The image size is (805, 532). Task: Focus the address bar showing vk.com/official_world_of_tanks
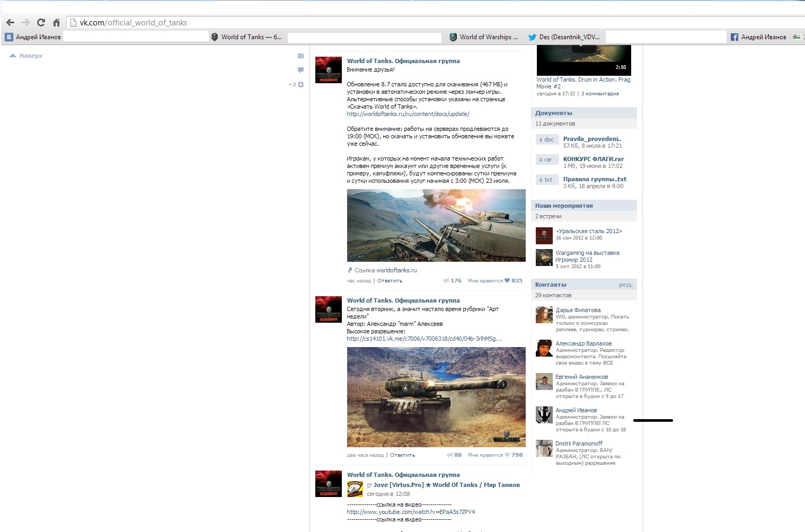pos(435,22)
